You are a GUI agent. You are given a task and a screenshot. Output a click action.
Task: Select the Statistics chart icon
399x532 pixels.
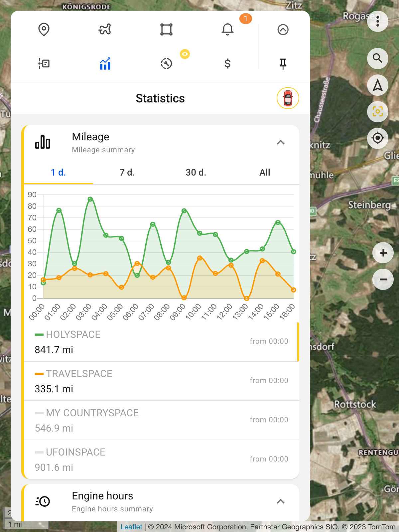click(105, 64)
